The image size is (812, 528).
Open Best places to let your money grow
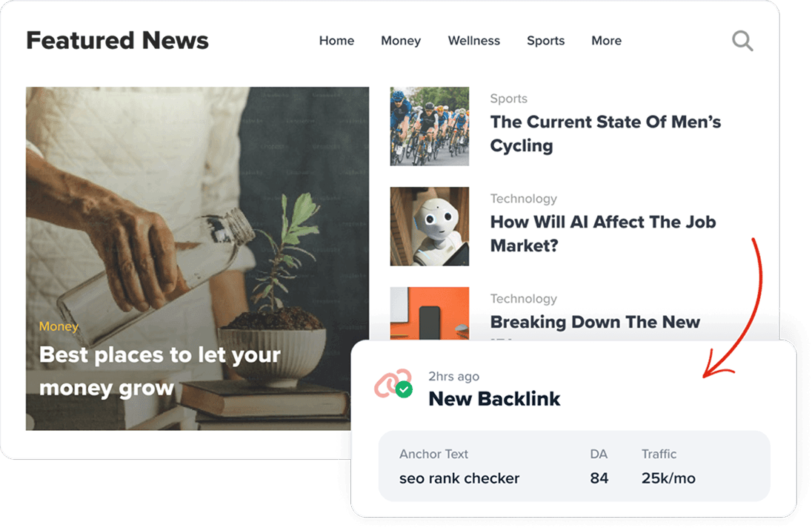coord(159,372)
